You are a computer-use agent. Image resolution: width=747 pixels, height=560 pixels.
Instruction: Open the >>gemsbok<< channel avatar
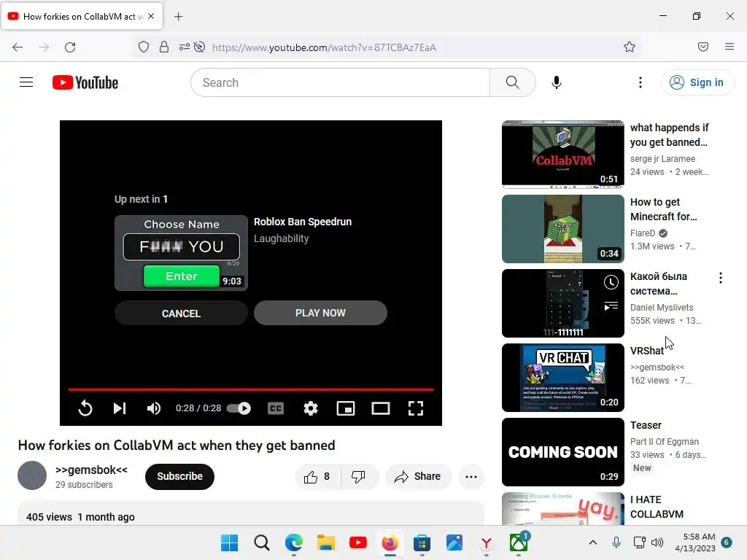[32, 475]
